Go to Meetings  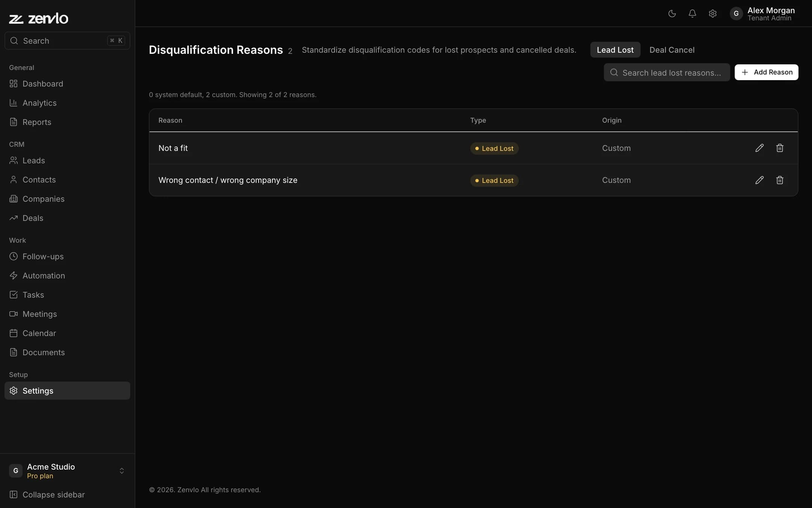point(67,314)
